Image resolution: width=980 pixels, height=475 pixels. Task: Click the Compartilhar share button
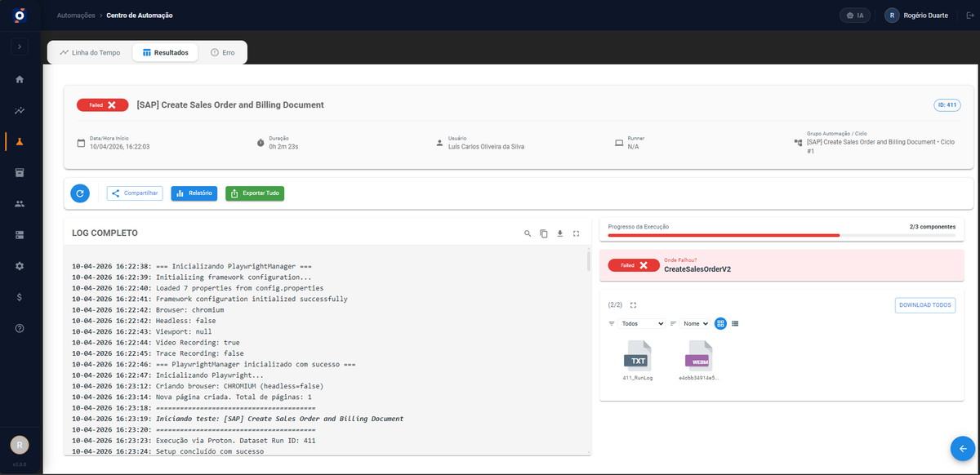[135, 193]
